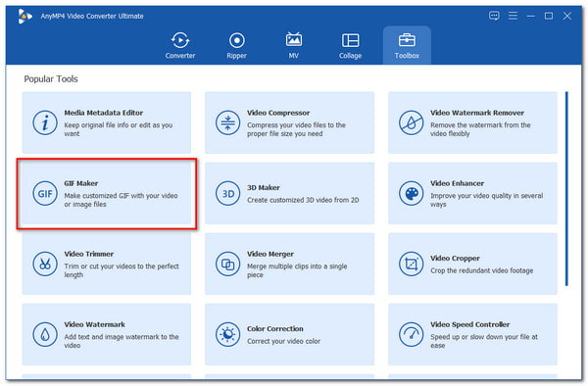Screen dimensions: 588x386
Task: Open the Video Merger title
Action: click(x=270, y=254)
